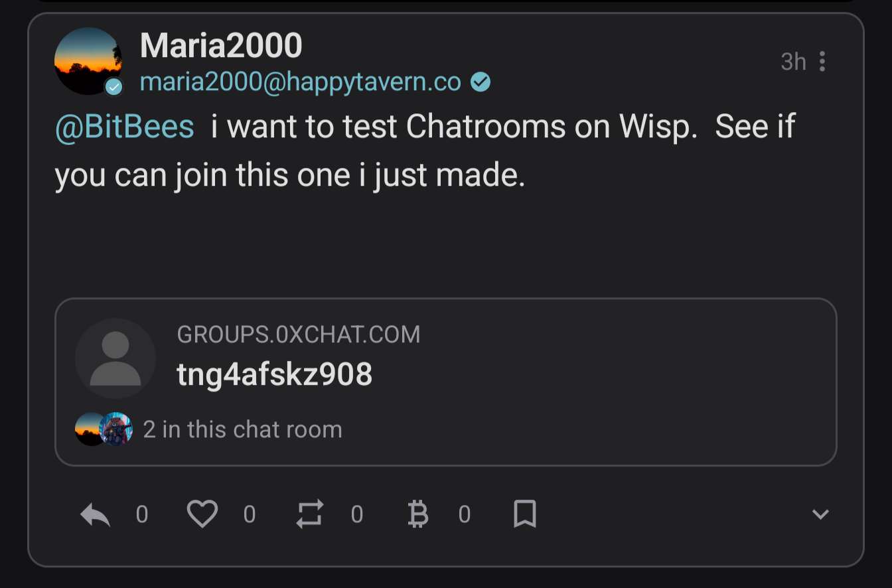Click the sunset member avatar in chat room
Screen dimensions: 892x588
89,429
